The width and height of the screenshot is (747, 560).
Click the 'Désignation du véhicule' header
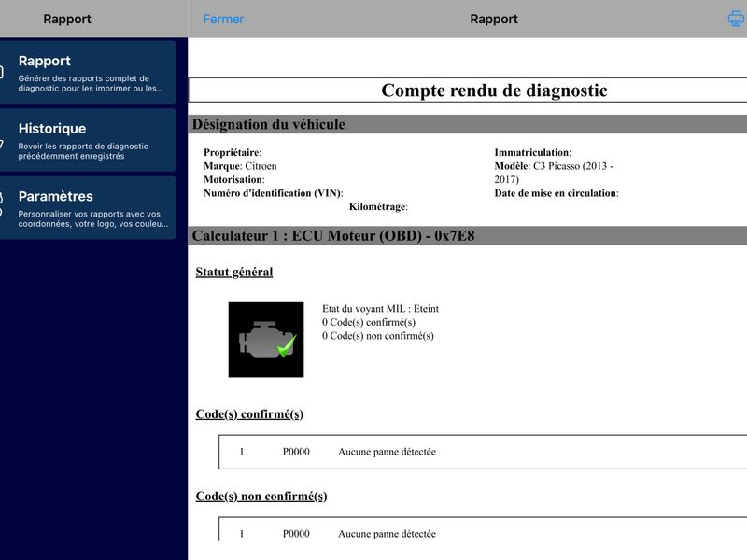pyautogui.click(x=468, y=124)
